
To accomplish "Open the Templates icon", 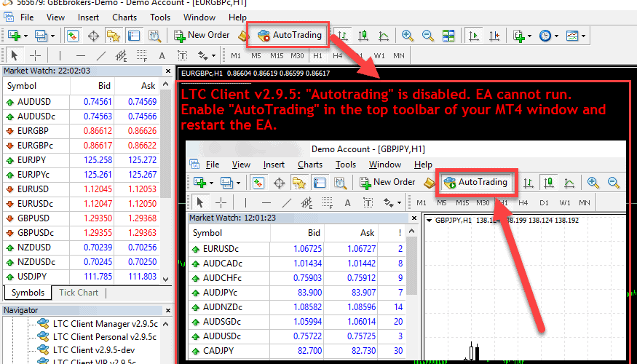I will [572, 36].
